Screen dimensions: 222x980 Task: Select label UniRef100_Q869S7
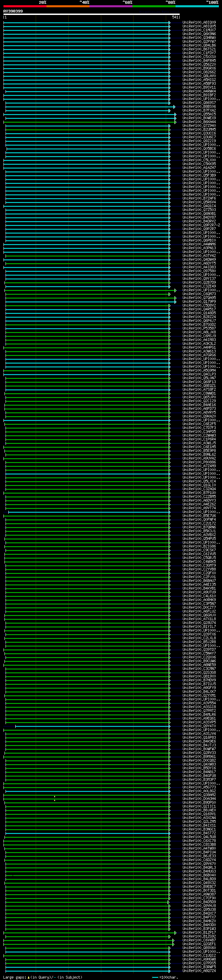[199, 103]
